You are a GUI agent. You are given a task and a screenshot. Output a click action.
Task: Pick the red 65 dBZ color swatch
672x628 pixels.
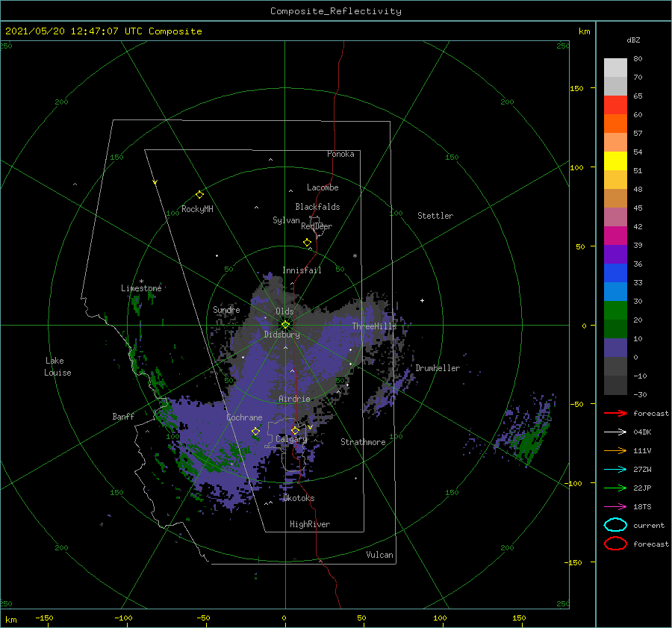(615, 105)
